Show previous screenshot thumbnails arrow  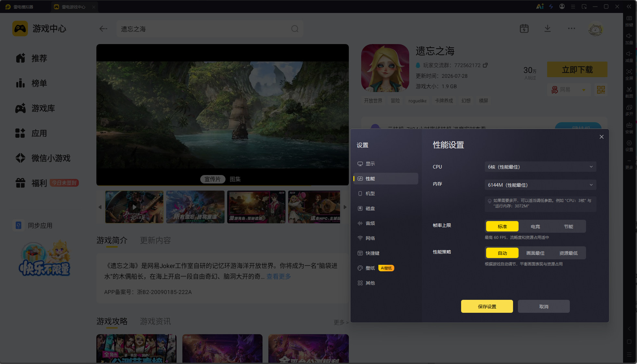pyautogui.click(x=100, y=207)
